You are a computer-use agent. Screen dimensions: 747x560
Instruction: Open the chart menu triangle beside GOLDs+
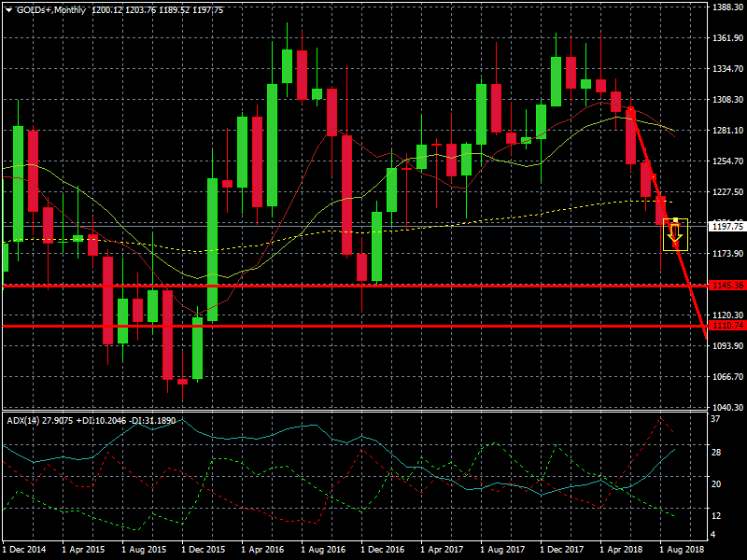(x=8, y=9)
